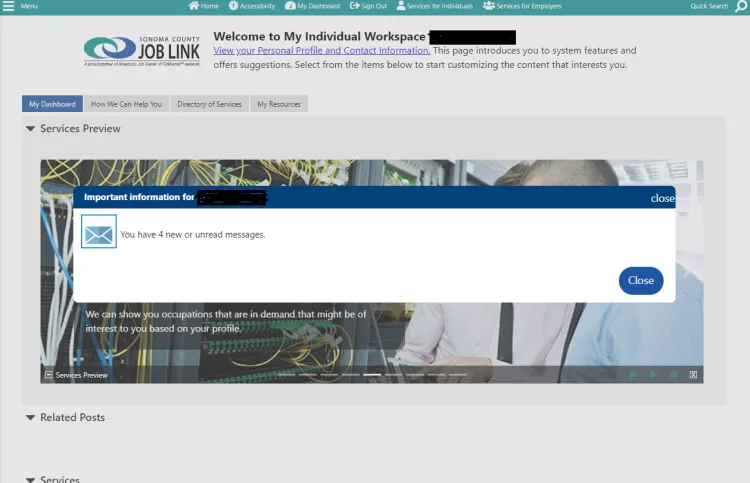The height and width of the screenshot is (483, 750).
Task: Select the active fifth slide indicator dash
Action: [372, 374]
